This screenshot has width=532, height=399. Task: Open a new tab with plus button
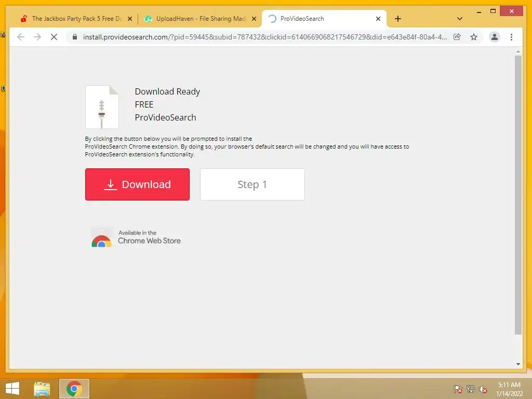(398, 19)
